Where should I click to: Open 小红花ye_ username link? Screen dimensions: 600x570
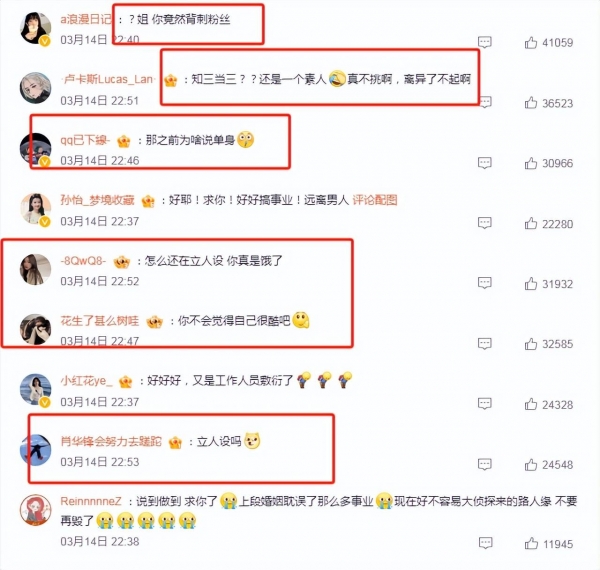86,381
